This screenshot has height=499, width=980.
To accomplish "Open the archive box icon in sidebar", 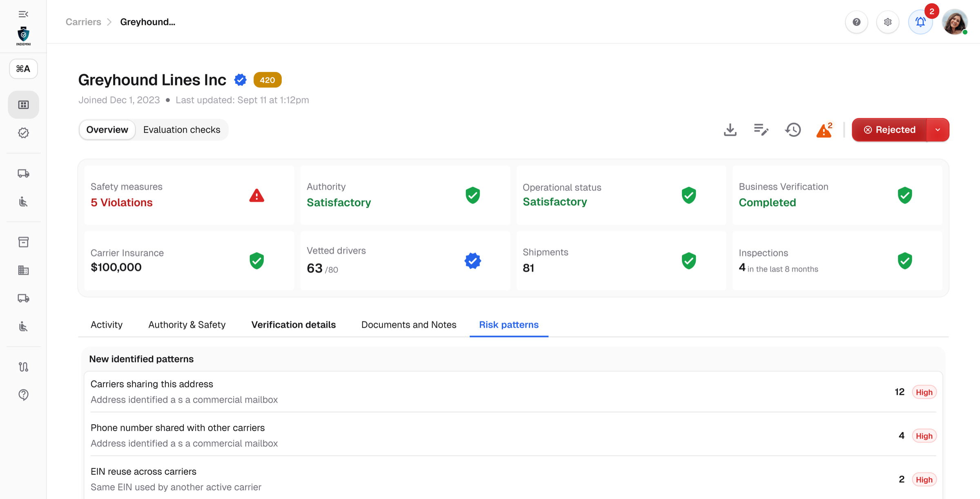I will click(x=23, y=242).
